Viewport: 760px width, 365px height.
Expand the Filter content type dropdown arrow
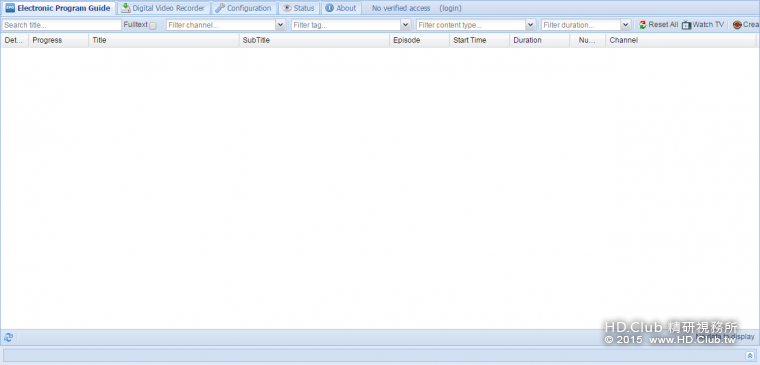pos(531,25)
